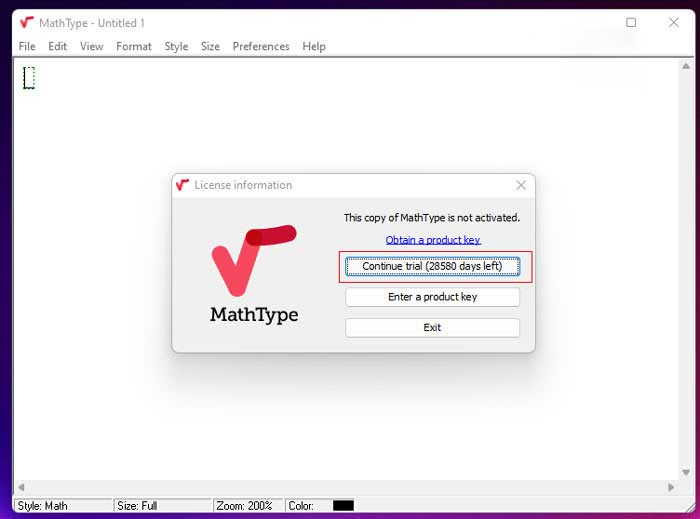Open the Format menu
The width and height of the screenshot is (700, 519).
pos(133,46)
